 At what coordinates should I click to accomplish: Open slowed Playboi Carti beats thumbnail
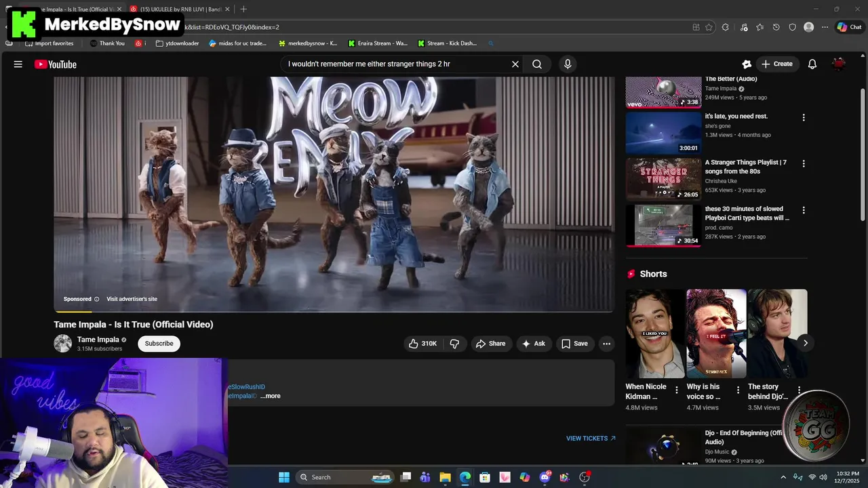[663, 226]
